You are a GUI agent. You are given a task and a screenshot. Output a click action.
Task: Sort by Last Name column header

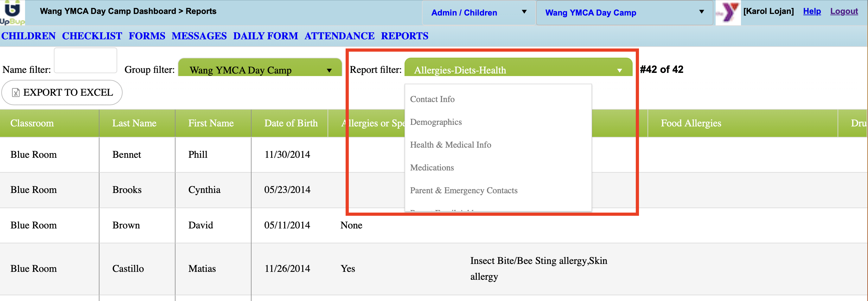(x=137, y=123)
